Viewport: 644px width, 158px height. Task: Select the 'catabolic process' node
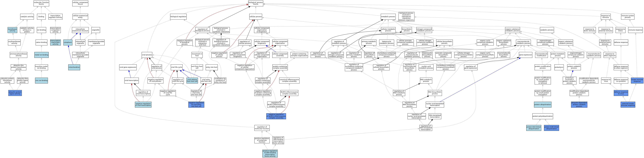(547, 30)
